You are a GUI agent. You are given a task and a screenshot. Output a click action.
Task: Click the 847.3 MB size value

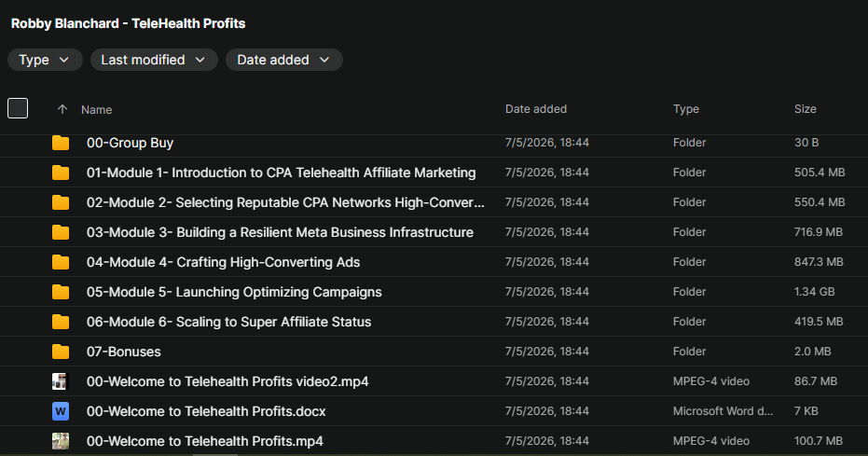(819, 262)
